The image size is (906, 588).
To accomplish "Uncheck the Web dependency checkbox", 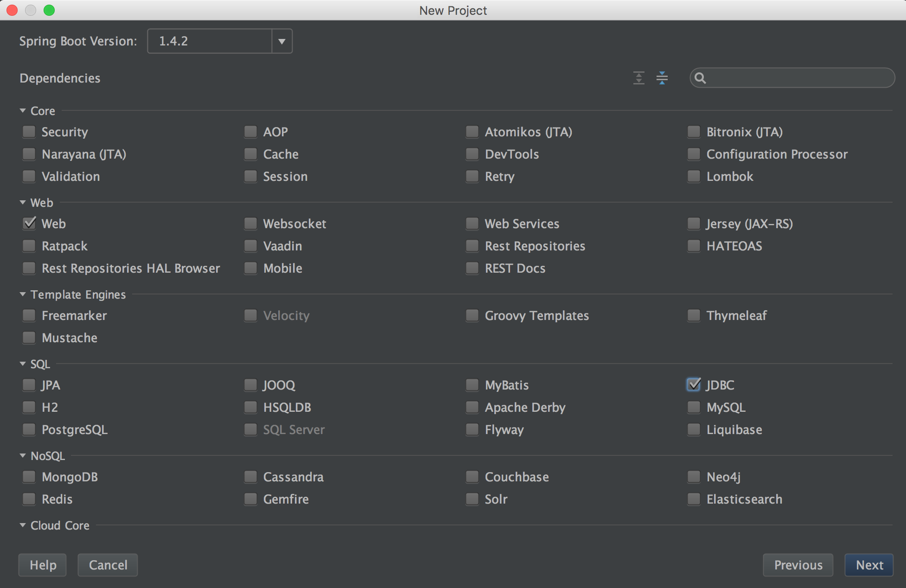I will [29, 224].
